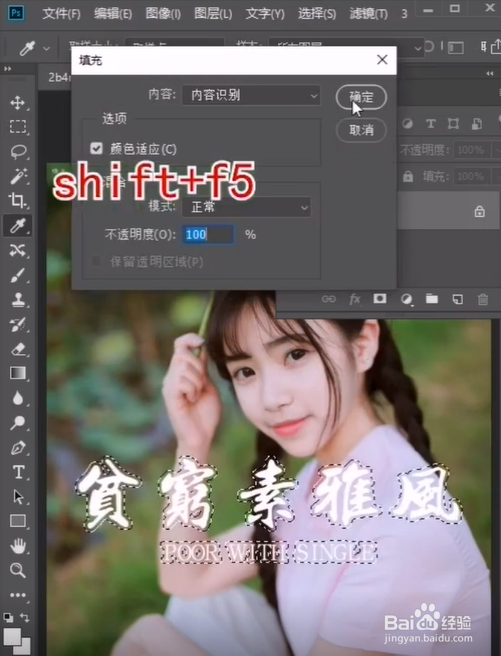The height and width of the screenshot is (656, 501).
Task: Click lock icon on the background layer
Action: click(480, 211)
